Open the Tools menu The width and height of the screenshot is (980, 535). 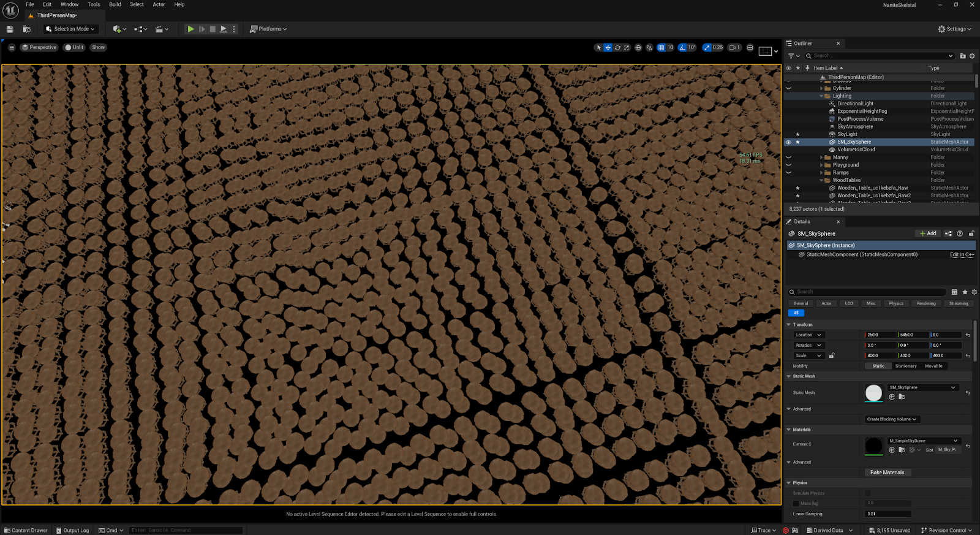pyautogui.click(x=94, y=4)
